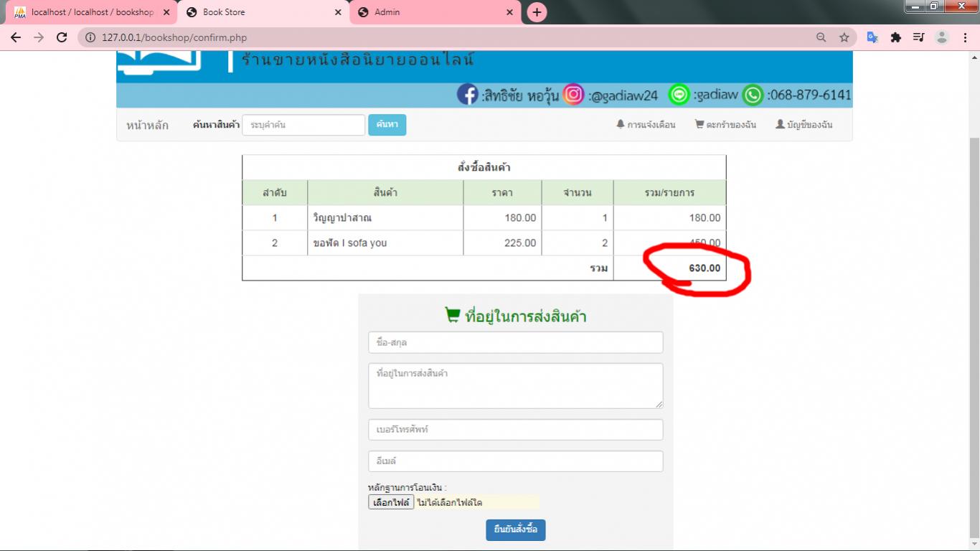Open Google Translate in the address bar
The width and height of the screenshot is (980, 551).
tap(872, 37)
